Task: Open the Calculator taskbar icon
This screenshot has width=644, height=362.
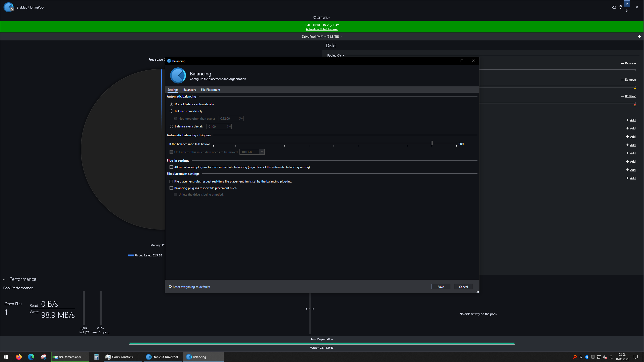Action: tap(96, 357)
